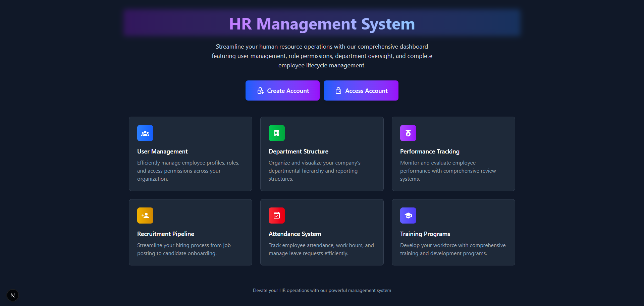Screen dimensions: 644x306
Task: Click the unlocked padlock in Access Account
Action: pos(338,91)
